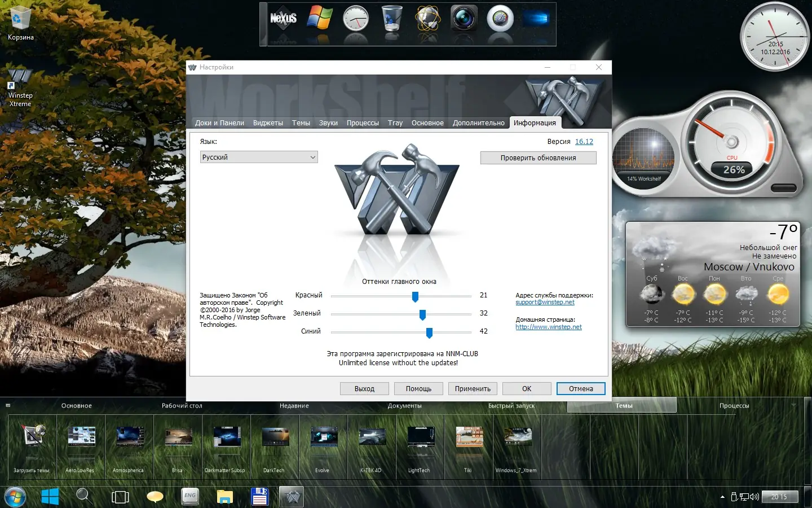Click the gauge meter icon in the dock
812x508 pixels.
(500, 18)
